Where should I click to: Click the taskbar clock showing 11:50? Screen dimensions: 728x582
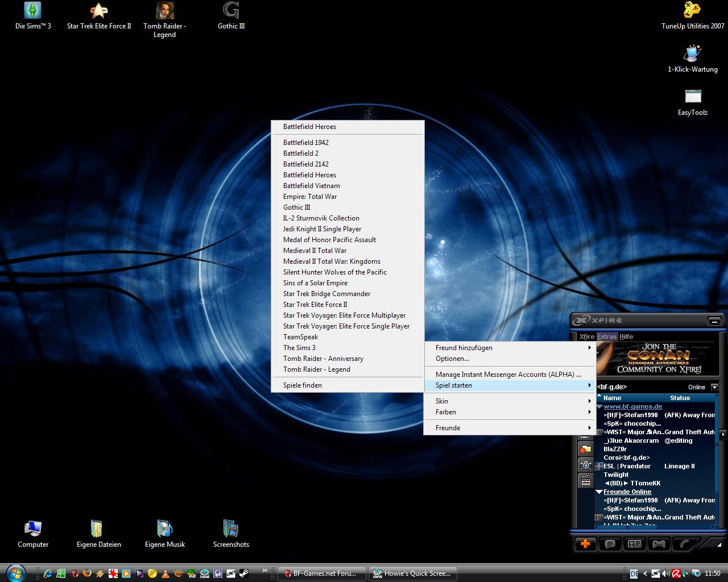(713, 573)
